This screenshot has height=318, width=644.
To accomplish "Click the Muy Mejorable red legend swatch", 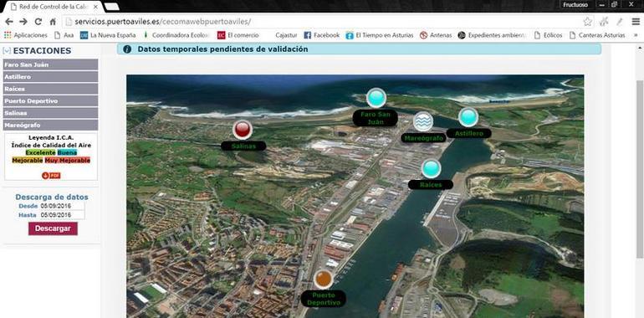I will point(68,160).
